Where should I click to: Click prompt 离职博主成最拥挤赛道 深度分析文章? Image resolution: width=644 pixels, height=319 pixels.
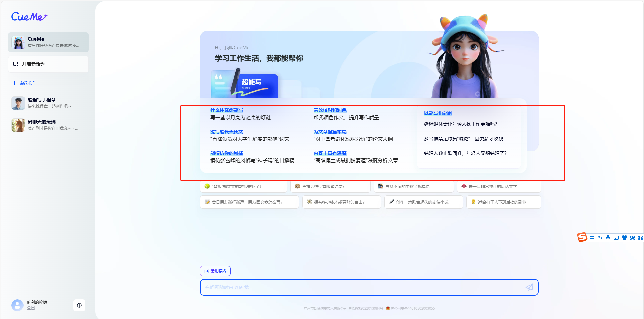click(356, 161)
